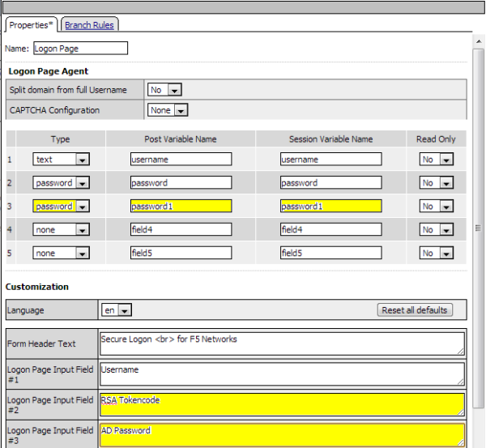Click the password1 Post Variable Name field
486x448 pixels.
click(x=181, y=207)
